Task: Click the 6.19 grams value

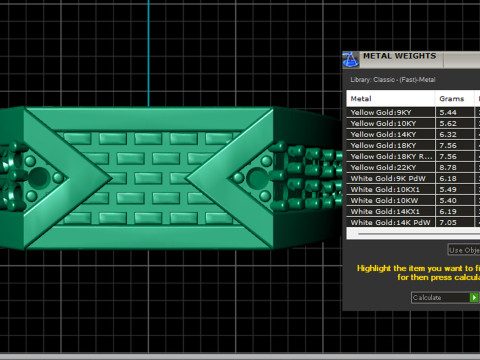Action: pos(448,212)
